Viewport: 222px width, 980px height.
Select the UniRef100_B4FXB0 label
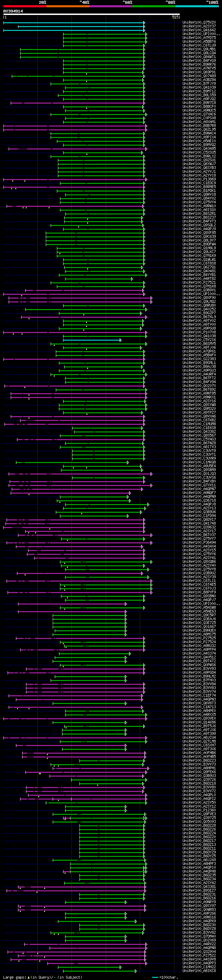point(199,481)
